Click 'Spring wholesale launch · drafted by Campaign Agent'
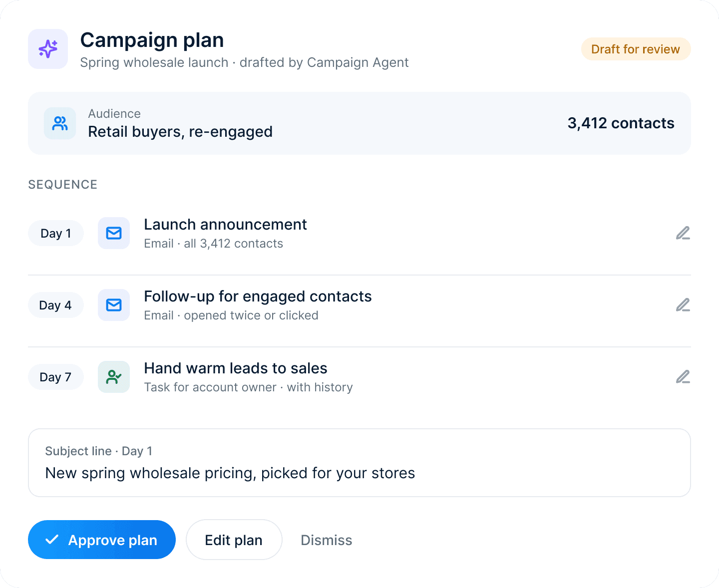Screen dimensions: 719x588 244,62
